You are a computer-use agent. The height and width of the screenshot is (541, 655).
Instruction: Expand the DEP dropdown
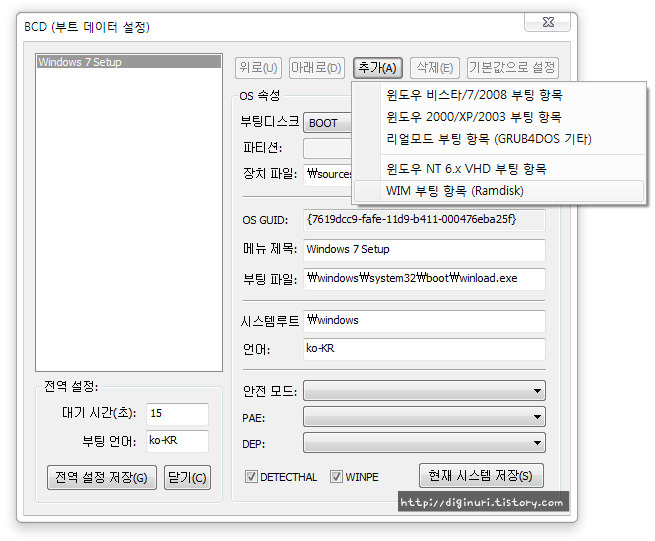pyautogui.click(x=424, y=442)
